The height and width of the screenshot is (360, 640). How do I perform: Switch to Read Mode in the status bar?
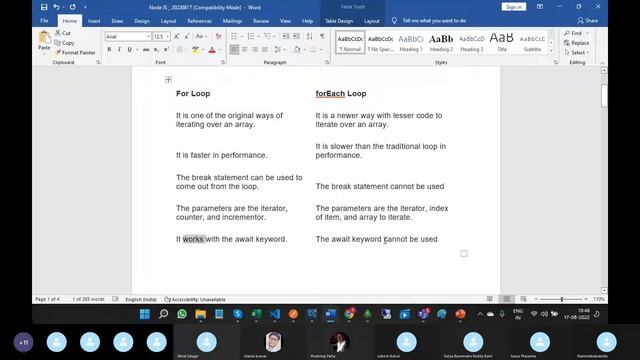click(x=490, y=299)
